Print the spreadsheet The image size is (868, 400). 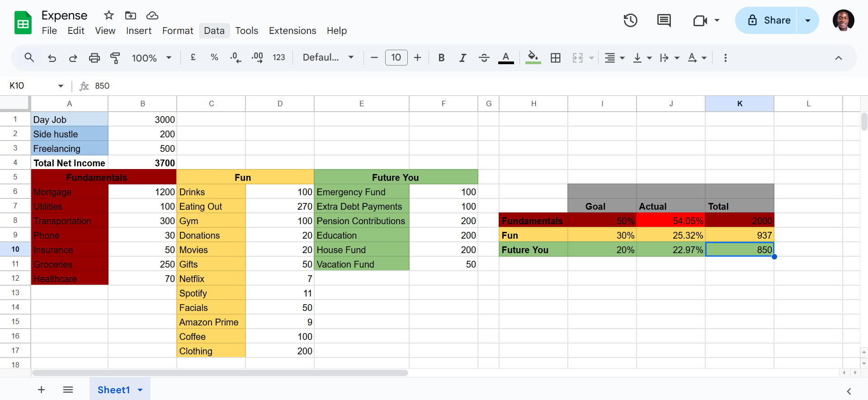[94, 58]
